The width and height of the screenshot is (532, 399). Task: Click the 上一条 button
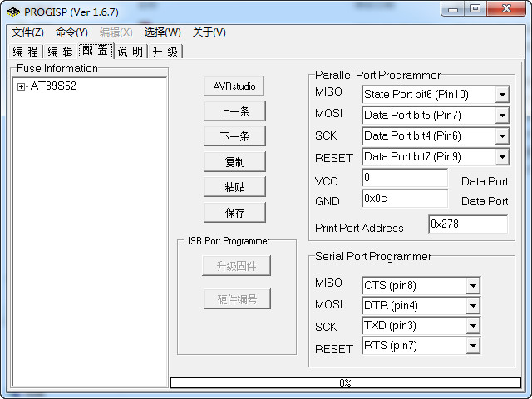point(234,111)
